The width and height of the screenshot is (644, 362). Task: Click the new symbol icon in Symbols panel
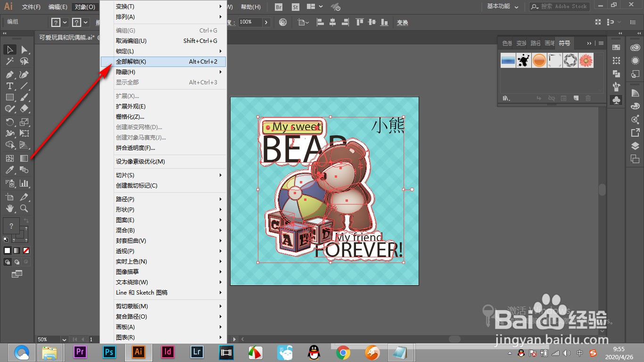576,98
